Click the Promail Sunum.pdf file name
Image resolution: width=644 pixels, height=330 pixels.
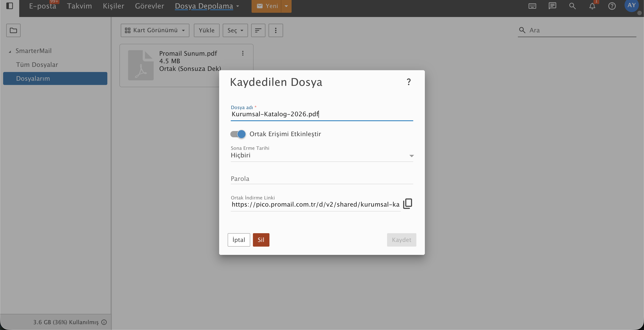188,53
